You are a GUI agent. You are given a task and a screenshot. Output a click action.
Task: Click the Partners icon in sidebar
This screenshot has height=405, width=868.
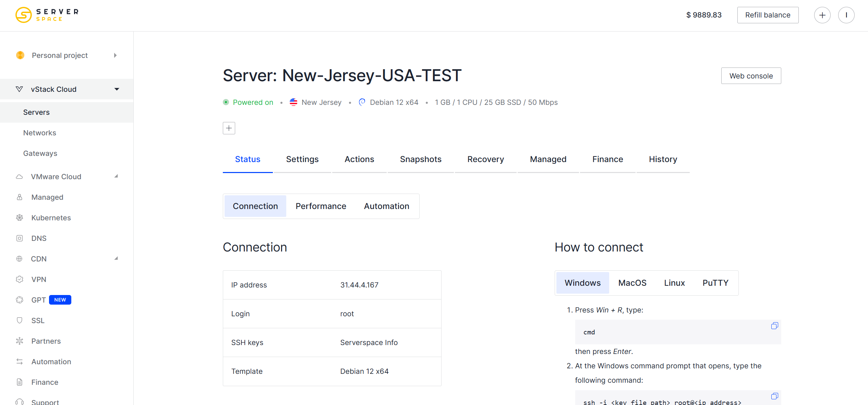click(20, 341)
